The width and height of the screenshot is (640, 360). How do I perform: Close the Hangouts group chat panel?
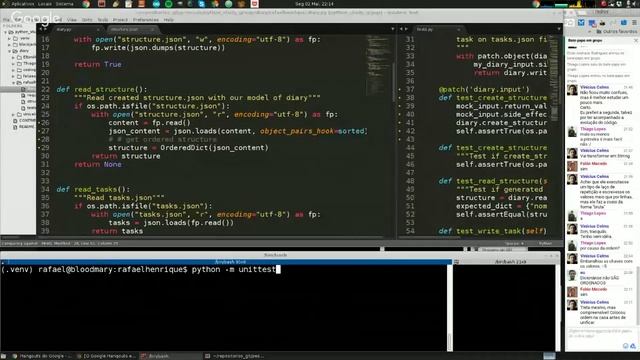tap(636, 40)
